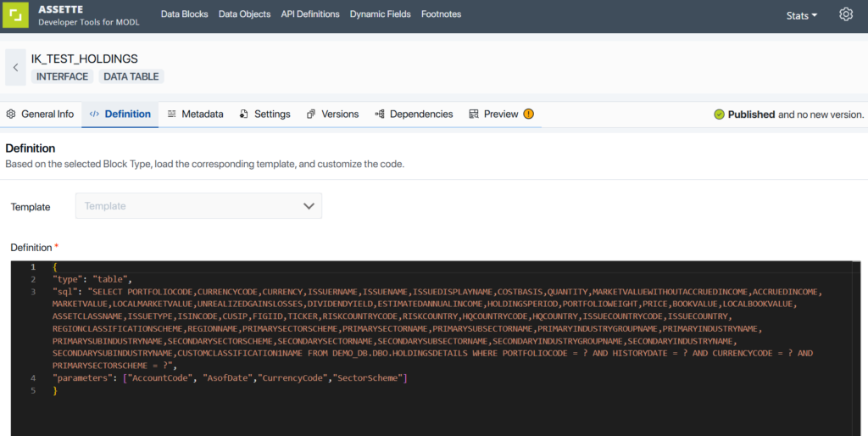Go to Dynamic Fields page
The height and width of the screenshot is (436, 868).
click(x=380, y=14)
